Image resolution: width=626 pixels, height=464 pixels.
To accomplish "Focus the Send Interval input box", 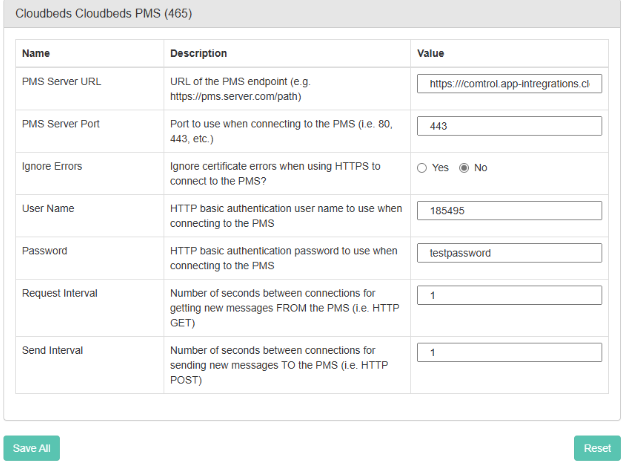I will click(x=509, y=352).
